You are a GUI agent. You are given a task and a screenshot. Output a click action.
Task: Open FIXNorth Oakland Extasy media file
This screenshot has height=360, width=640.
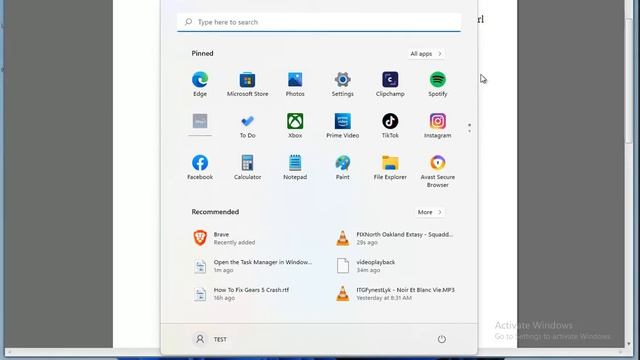point(396,238)
